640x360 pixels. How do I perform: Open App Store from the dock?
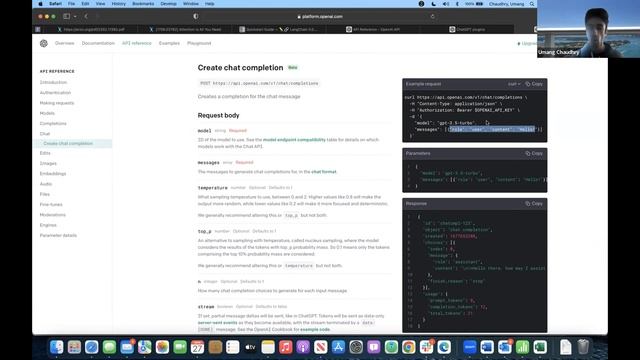point(338,347)
